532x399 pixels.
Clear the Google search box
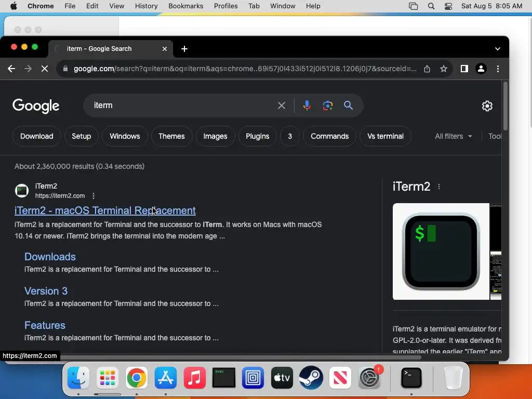click(x=281, y=105)
